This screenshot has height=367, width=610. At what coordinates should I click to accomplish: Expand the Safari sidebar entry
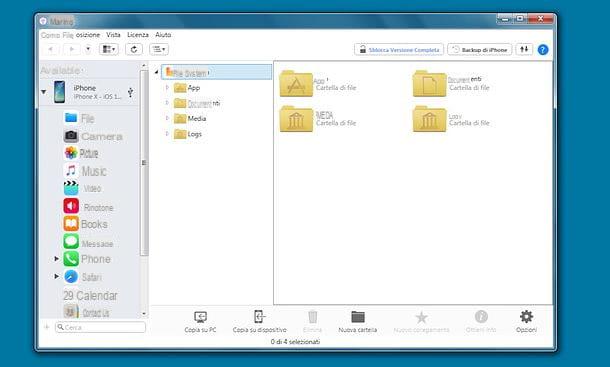click(x=56, y=276)
